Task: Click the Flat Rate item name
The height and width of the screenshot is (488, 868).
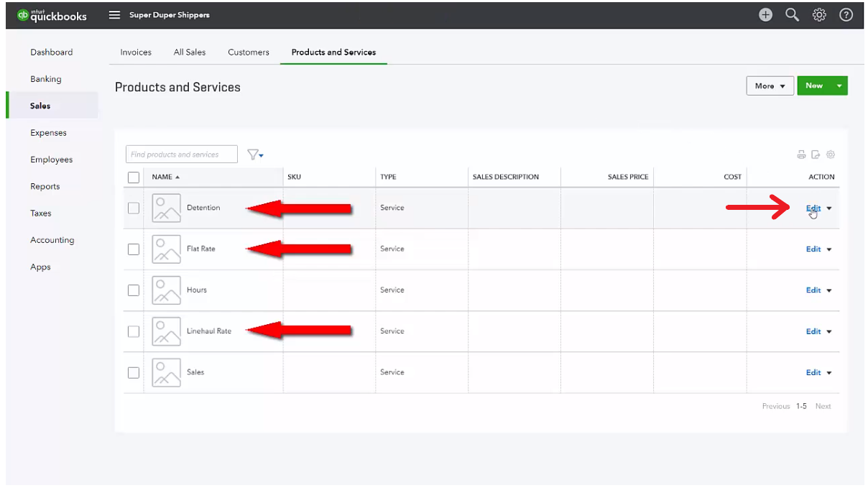Action: (201, 249)
